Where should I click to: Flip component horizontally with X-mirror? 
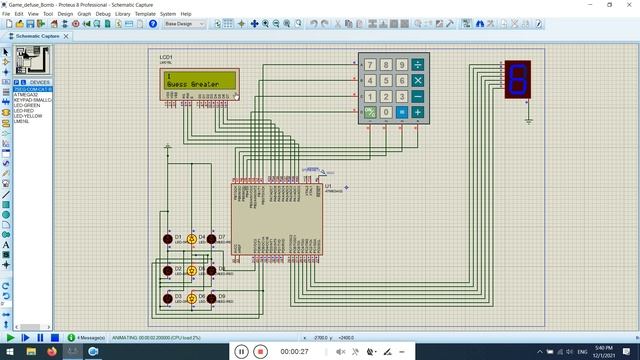click(6, 315)
